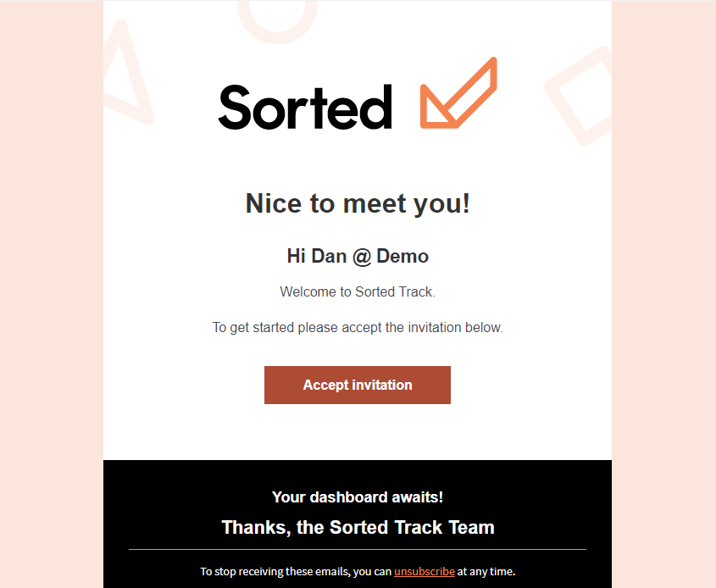
Task: Open the unsubscribe link in the footer
Action: click(424, 571)
